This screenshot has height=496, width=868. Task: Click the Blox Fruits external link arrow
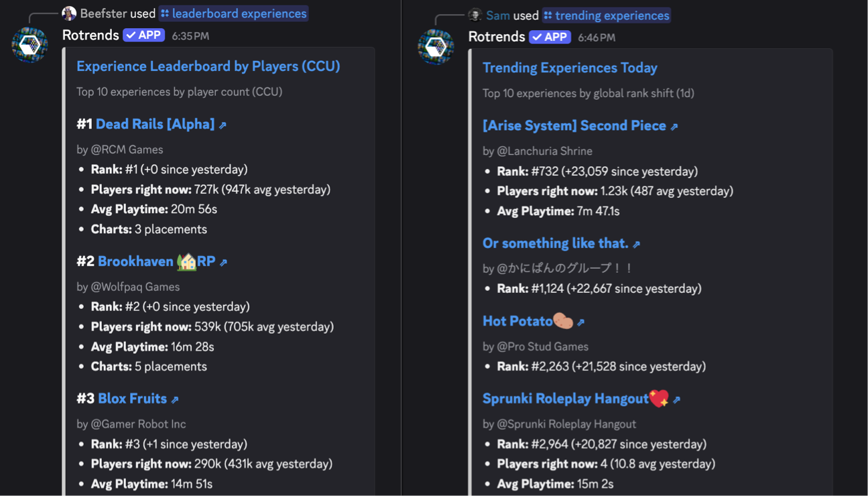pyautogui.click(x=176, y=398)
